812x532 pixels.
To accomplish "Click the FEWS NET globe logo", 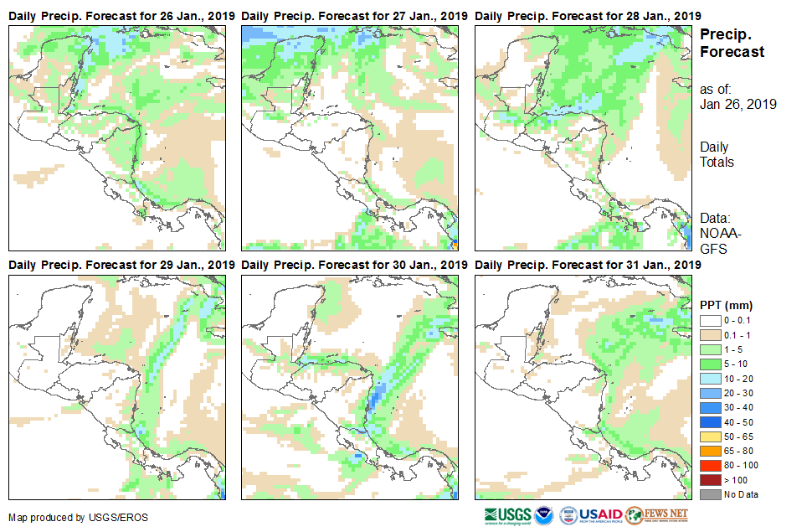I will coord(634,514).
